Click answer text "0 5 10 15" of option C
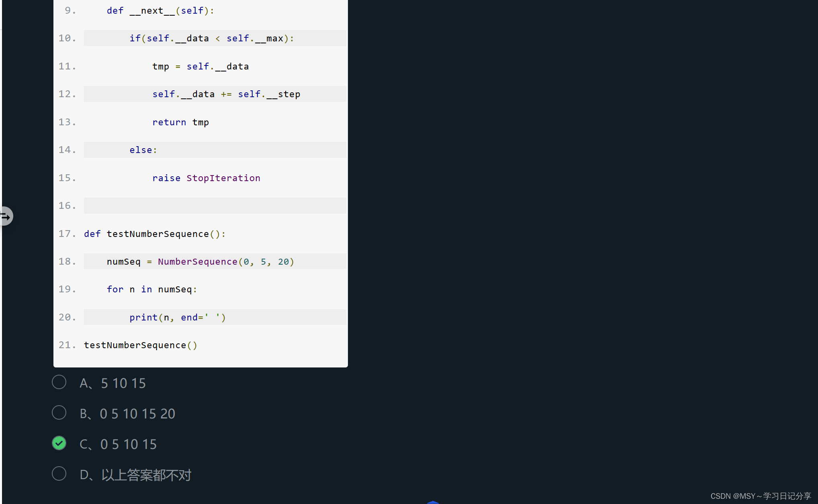Screen dimensions: 818x504 point(128,444)
